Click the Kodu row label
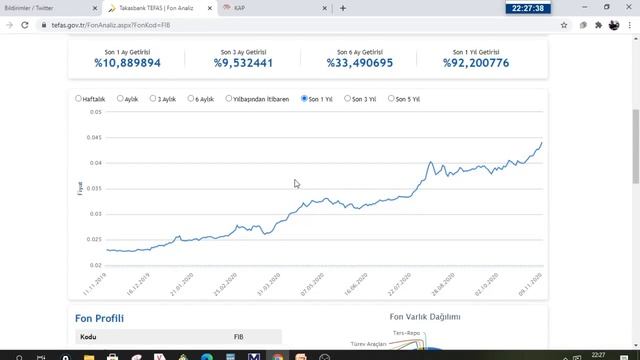 coord(88,337)
